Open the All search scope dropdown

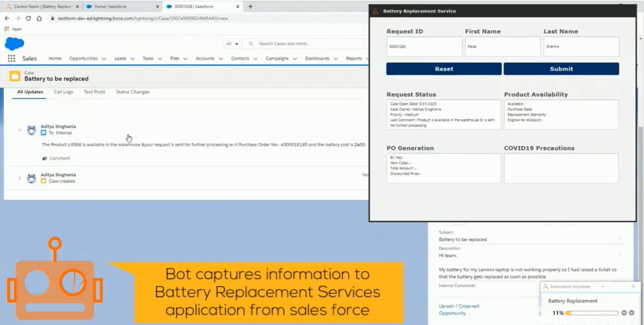[232, 43]
